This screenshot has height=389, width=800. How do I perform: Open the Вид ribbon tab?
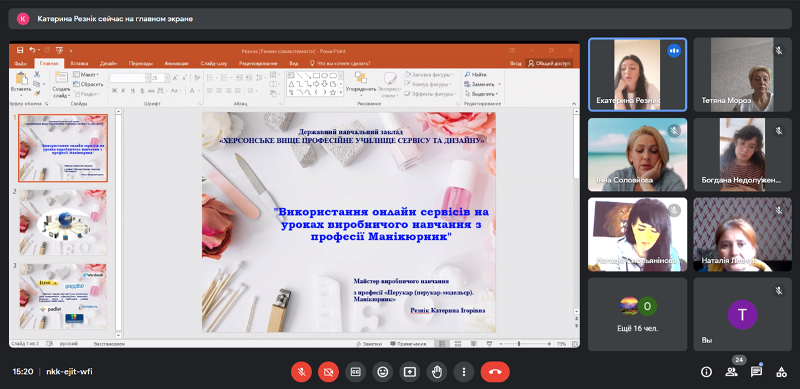293,64
